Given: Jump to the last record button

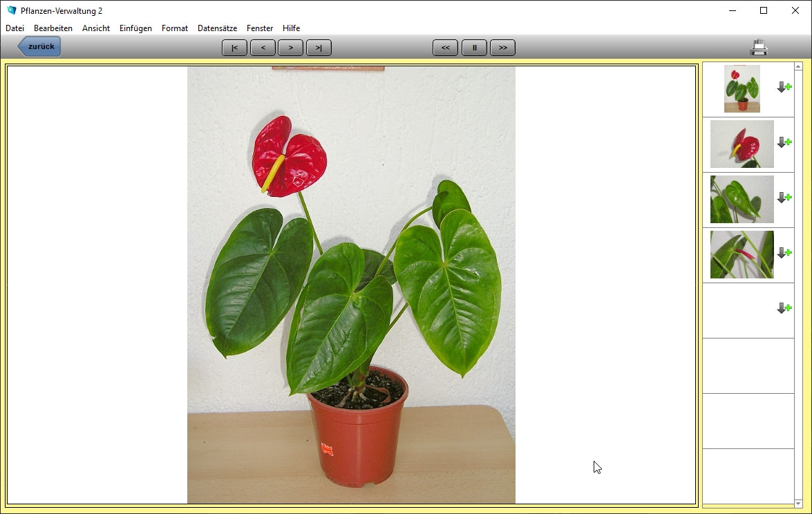Looking at the screenshot, I should tap(319, 48).
